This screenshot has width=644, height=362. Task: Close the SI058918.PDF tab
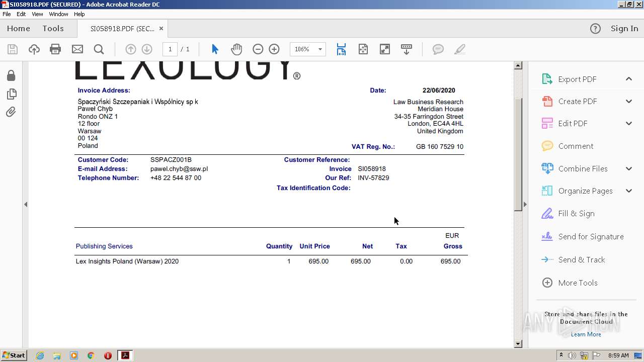tap(161, 29)
